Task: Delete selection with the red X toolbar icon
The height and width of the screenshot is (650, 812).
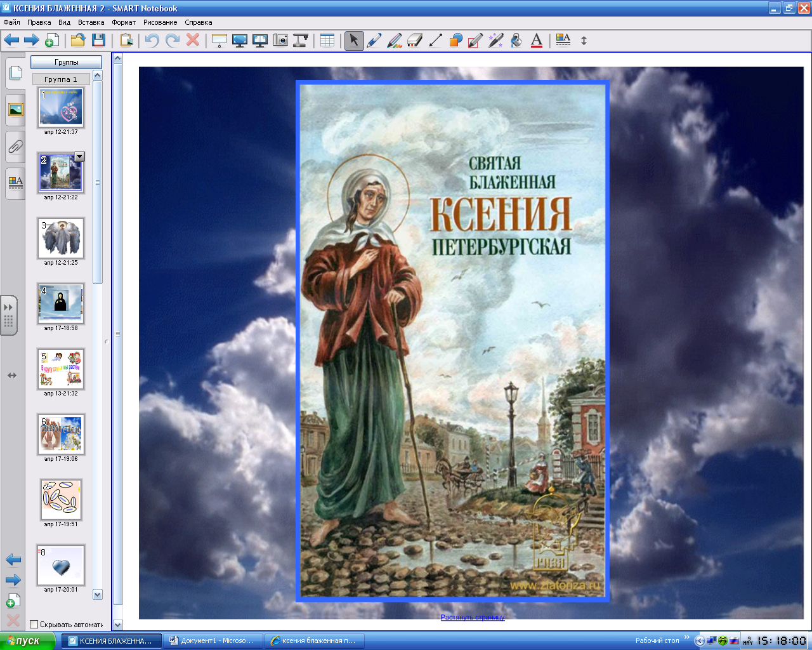Action: (x=193, y=40)
